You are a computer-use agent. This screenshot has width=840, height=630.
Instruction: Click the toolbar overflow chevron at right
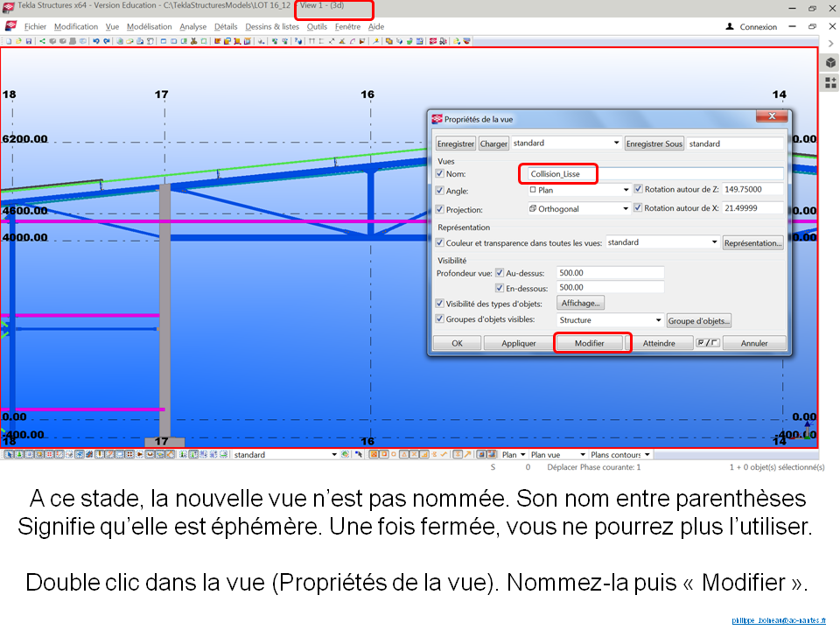(x=831, y=44)
